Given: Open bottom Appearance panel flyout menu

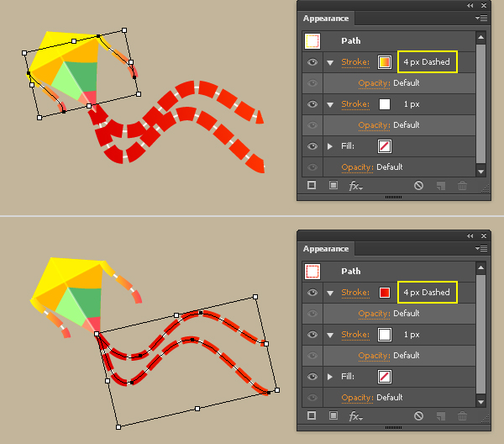Looking at the screenshot, I should [x=481, y=248].
